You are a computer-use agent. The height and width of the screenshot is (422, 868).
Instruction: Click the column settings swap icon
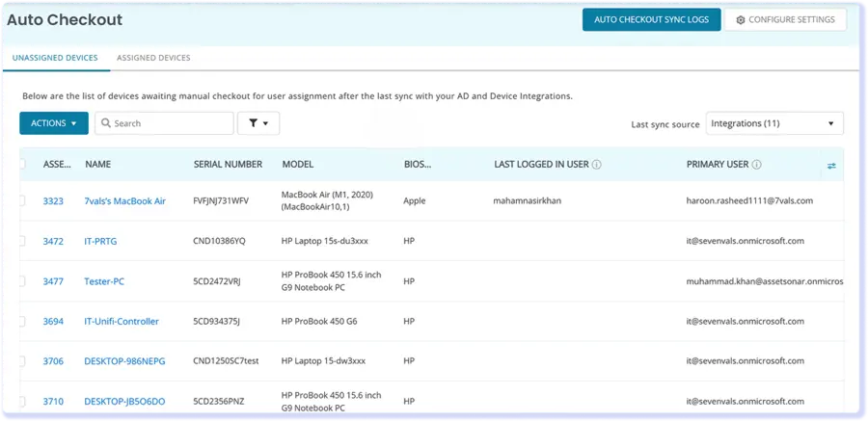click(831, 166)
